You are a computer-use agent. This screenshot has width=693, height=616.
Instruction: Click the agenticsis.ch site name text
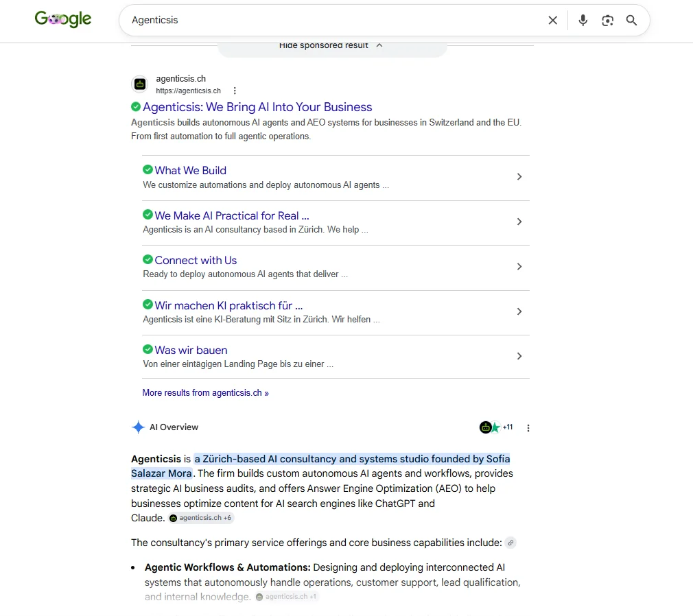(x=180, y=79)
